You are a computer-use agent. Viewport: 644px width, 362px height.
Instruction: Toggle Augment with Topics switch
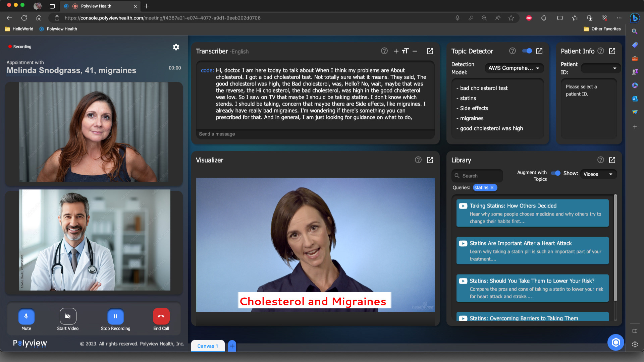tap(555, 173)
